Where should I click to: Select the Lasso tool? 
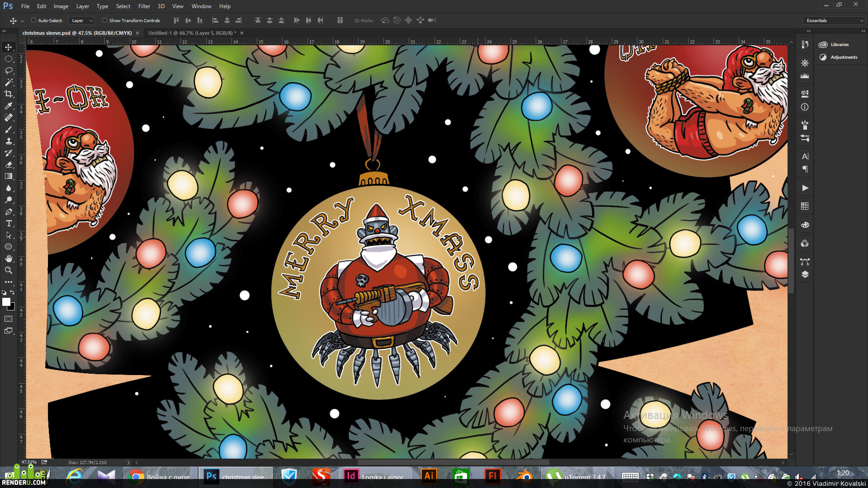9,70
